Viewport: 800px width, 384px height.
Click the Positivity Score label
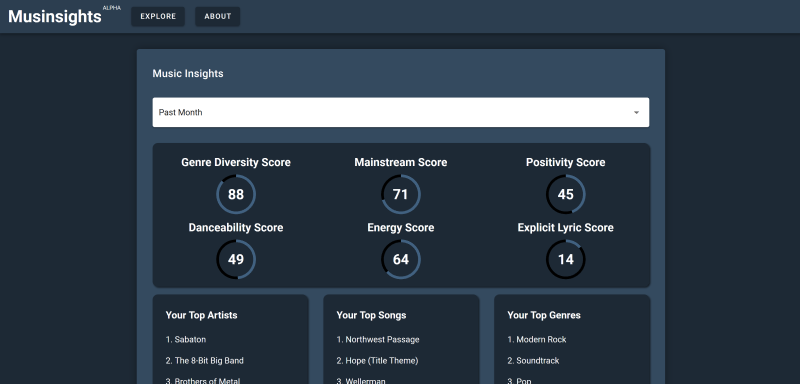tap(566, 162)
